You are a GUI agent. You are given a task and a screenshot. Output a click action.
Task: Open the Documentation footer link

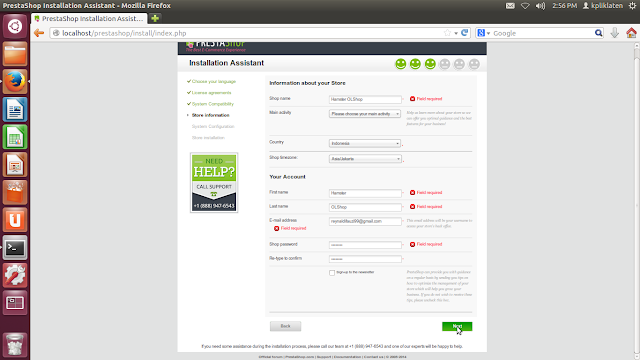click(347, 357)
